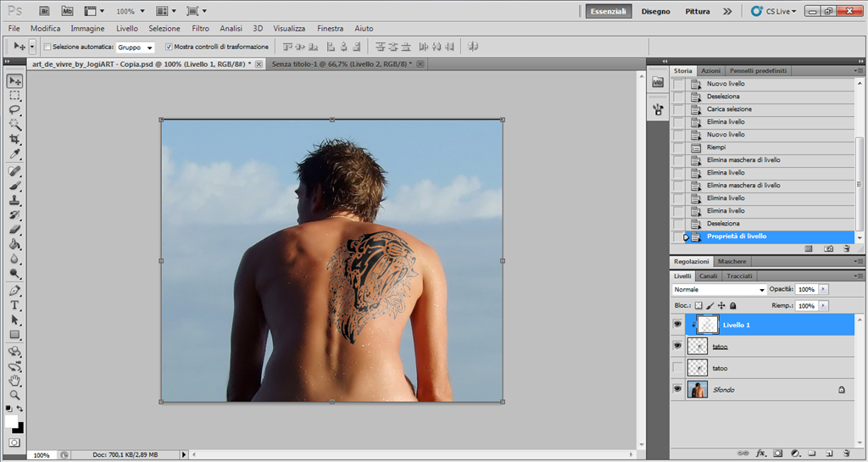868x462 pixels.
Task: Toggle lock image pixels brush icon
Action: pos(710,305)
